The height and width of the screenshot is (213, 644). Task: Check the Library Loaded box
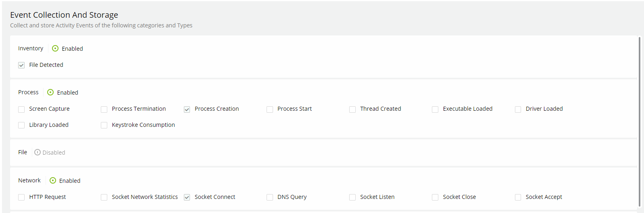click(21, 125)
